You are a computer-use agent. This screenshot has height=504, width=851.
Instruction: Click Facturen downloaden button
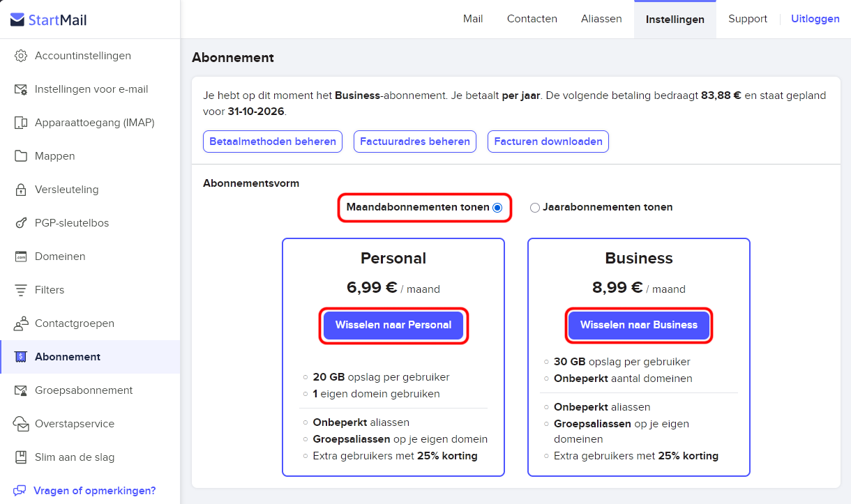pyautogui.click(x=548, y=142)
